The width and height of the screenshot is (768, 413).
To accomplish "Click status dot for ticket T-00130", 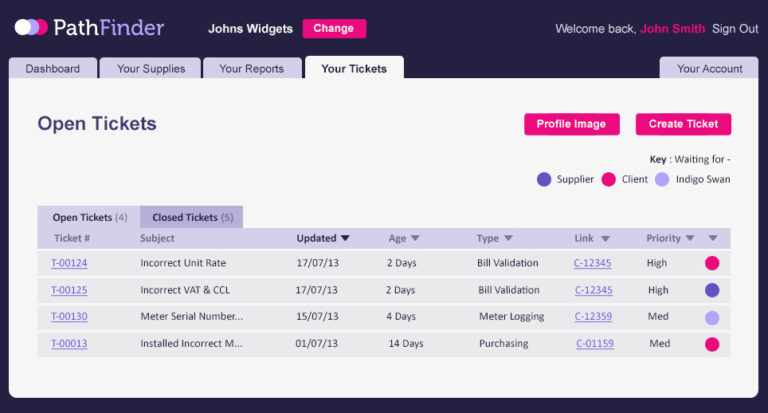I will point(712,318).
